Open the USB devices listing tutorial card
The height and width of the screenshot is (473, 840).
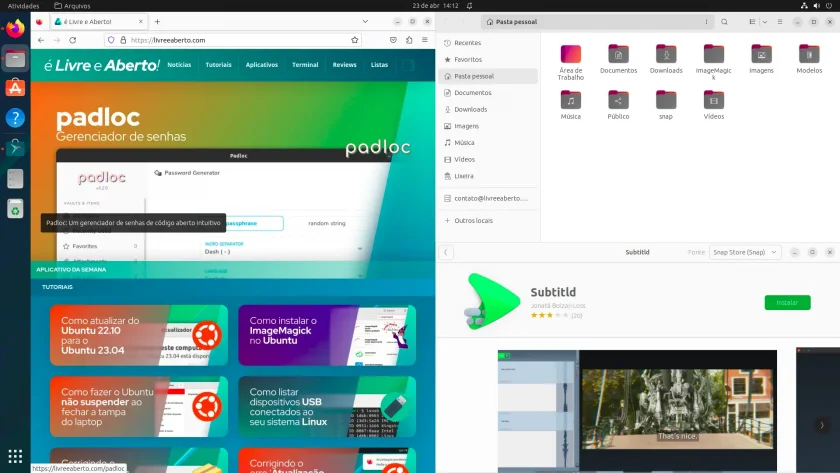tap(327, 407)
